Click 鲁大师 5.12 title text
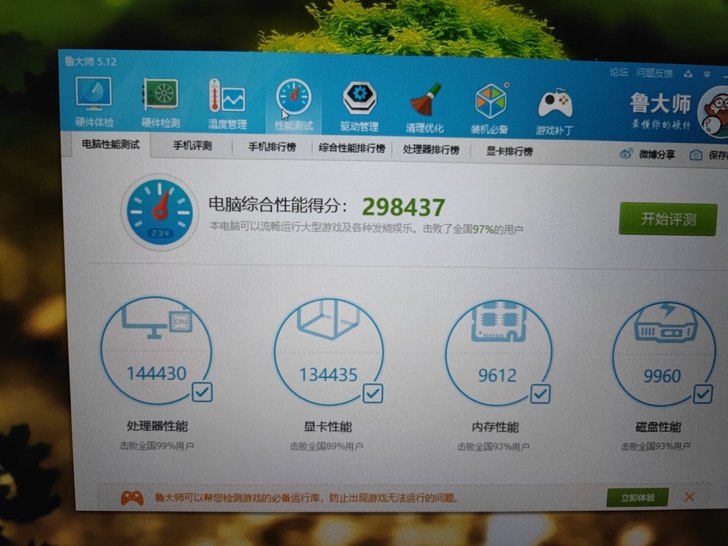The width and height of the screenshot is (728, 546). pyautogui.click(x=91, y=61)
